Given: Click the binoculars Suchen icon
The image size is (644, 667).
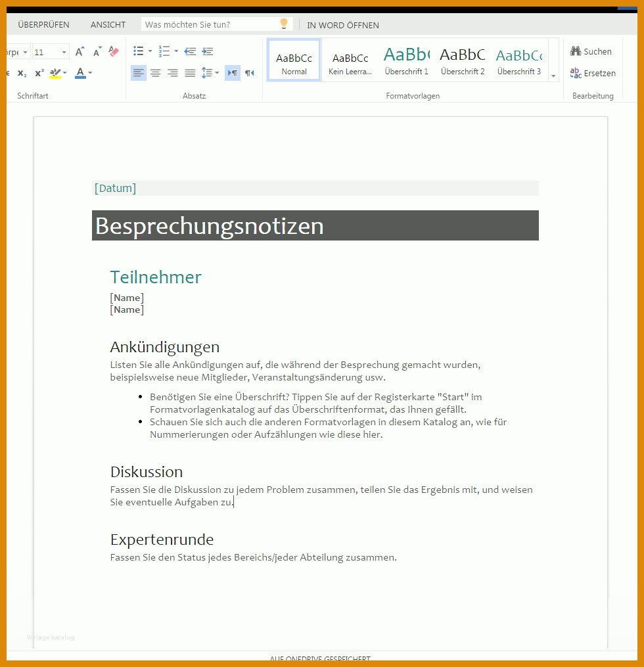Looking at the screenshot, I should click(576, 51).
